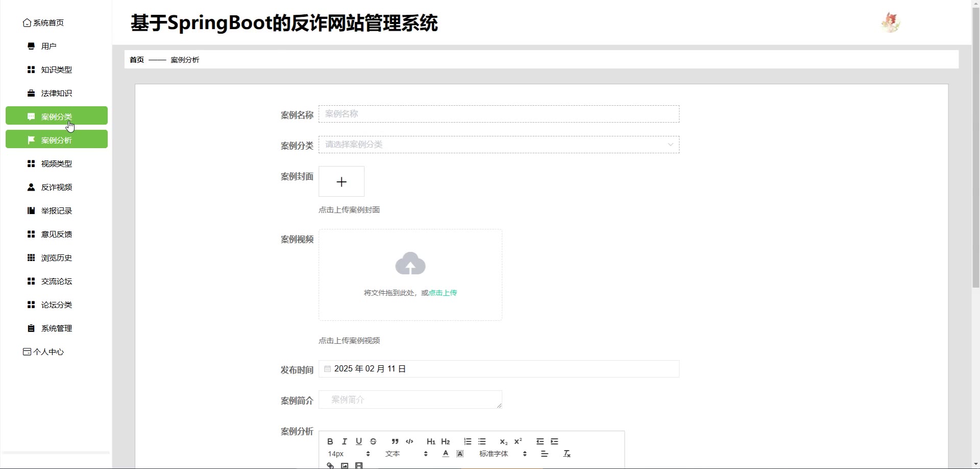Viewport: 980px width, 469px height.
Task: Open the 意见反馈 menu item
Action: pyautogui.click(x=56, y=234)
